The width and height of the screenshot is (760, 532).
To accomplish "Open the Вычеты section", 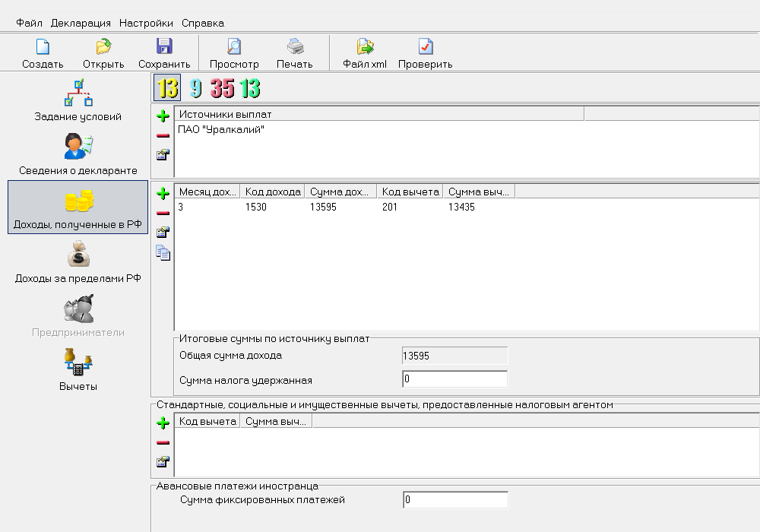I will [x=78, y=369].
